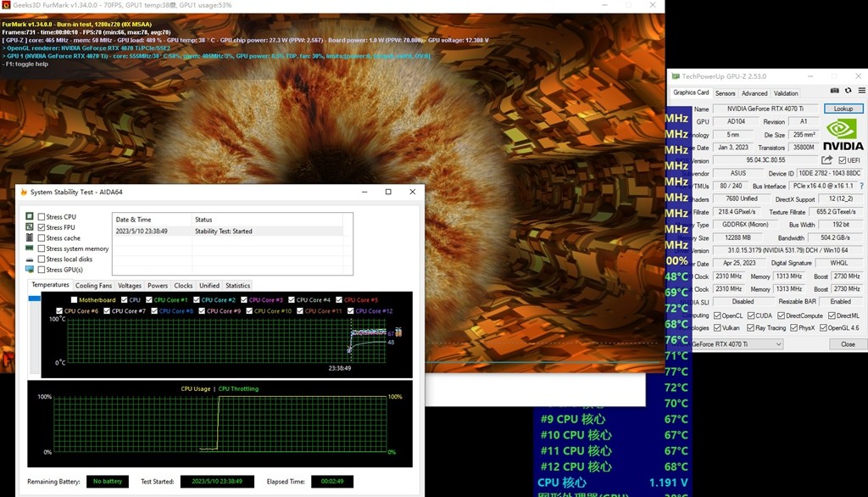Click the BIOS export share icon

[x=826, y=160]
